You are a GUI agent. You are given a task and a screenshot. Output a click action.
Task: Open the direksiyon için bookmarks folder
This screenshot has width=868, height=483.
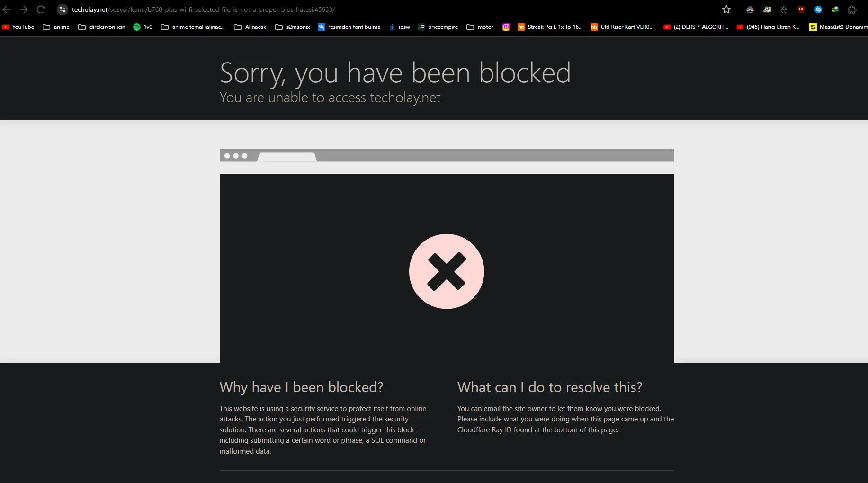[x=102, y=27]
